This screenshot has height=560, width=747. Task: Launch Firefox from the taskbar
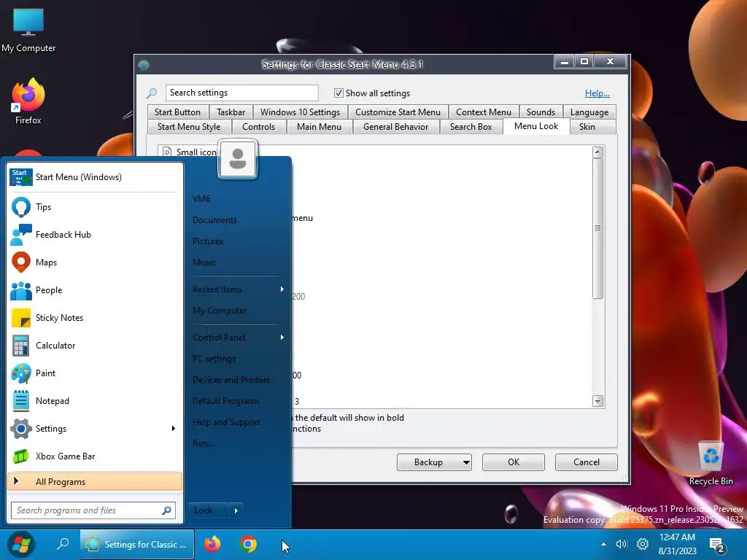[x=212, y=544]
